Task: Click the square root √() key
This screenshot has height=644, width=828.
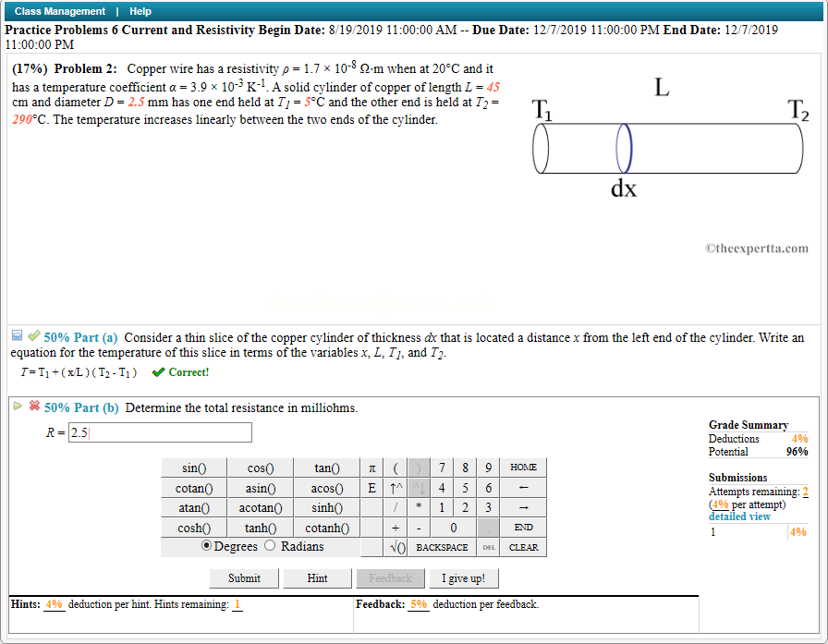Action: 396,547
